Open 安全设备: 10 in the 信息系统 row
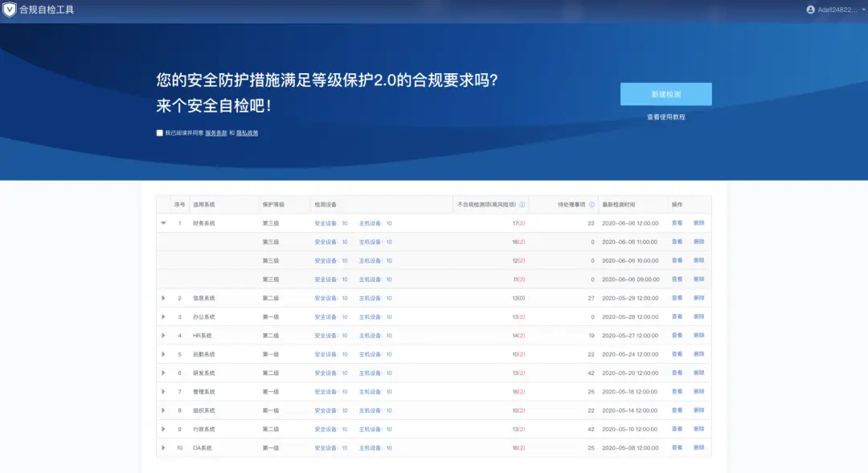 331,298
